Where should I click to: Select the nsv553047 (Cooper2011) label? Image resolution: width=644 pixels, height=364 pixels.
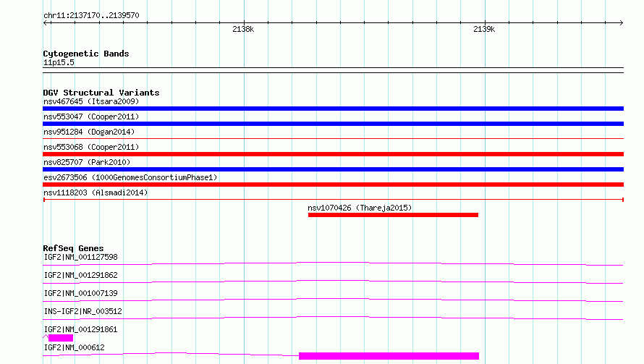pos(91,117)
